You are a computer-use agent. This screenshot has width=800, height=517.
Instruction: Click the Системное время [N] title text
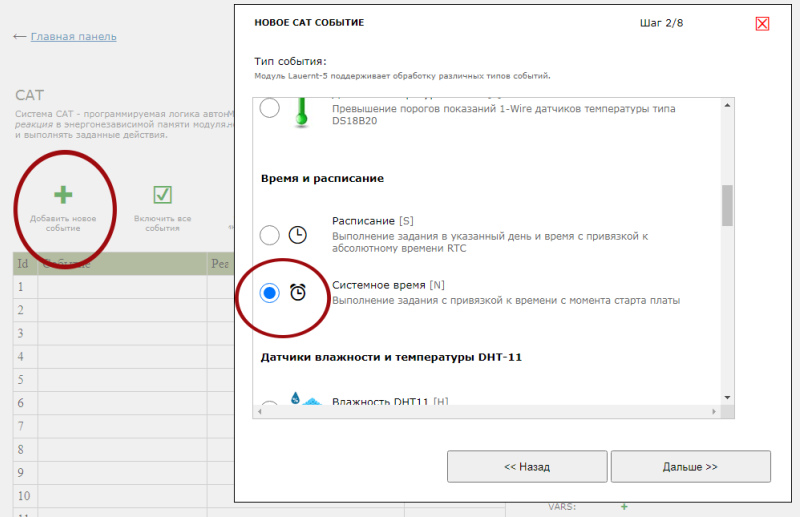(388, 285)
